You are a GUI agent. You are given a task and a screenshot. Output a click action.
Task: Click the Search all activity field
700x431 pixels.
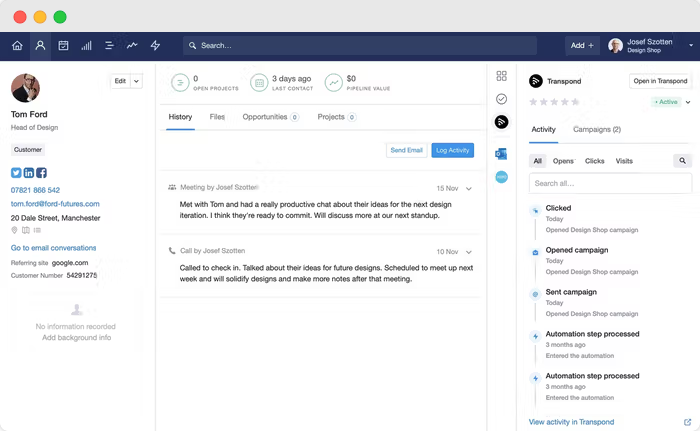click(610, 184)
